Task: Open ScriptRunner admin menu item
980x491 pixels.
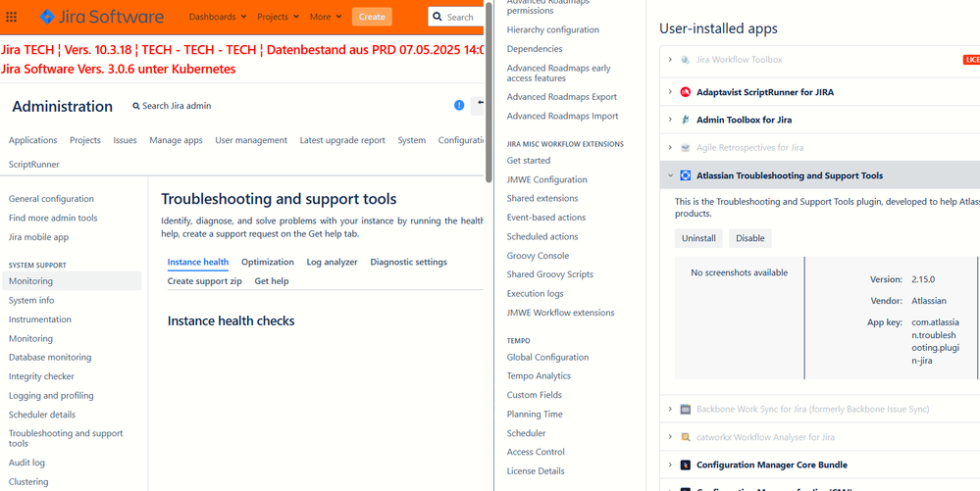Action: click(x=34, y=165)
